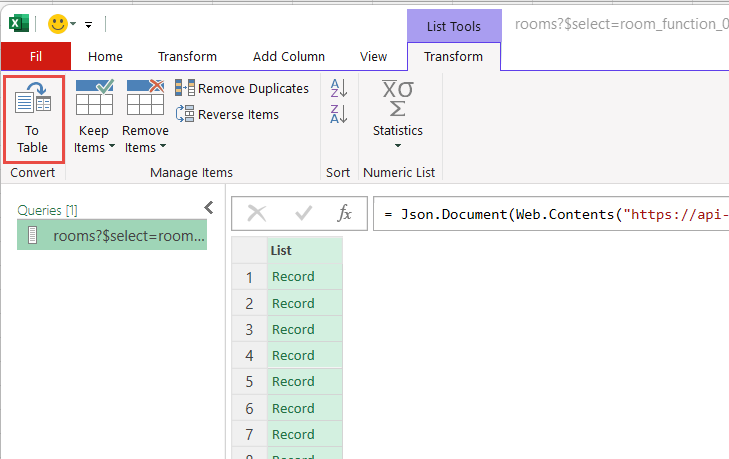Viewport: 729px width, 459px height.
Task: Confirm formula with the checkmark
Action: pyautogui.click(x=303, y=213)
